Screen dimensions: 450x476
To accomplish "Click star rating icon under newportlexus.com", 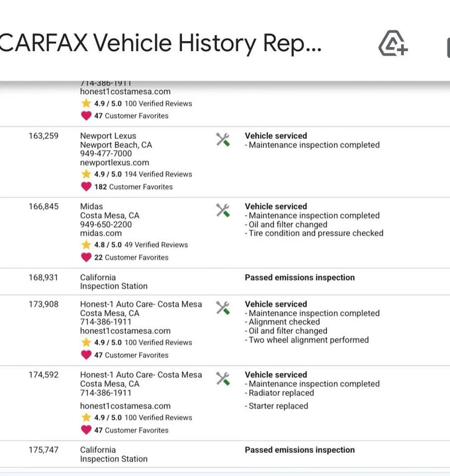I will [86, 174].
